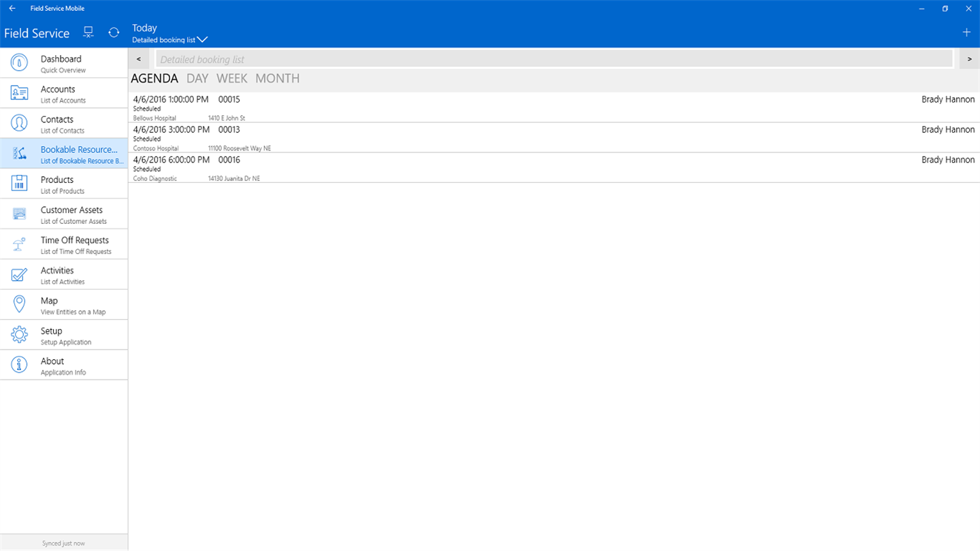Open the Dashboard thermometer icon
The width and height of the screenshot is (980, 551).
coord(19,63)
